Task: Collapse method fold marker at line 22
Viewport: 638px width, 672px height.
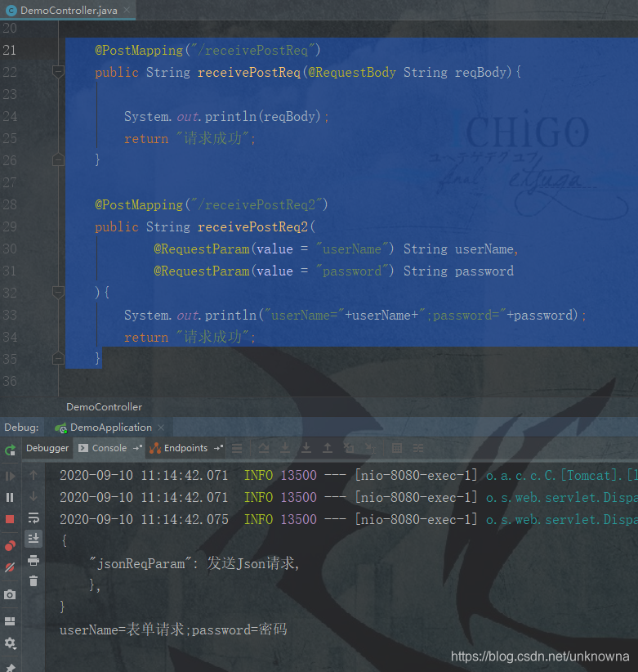Action: 58,71
